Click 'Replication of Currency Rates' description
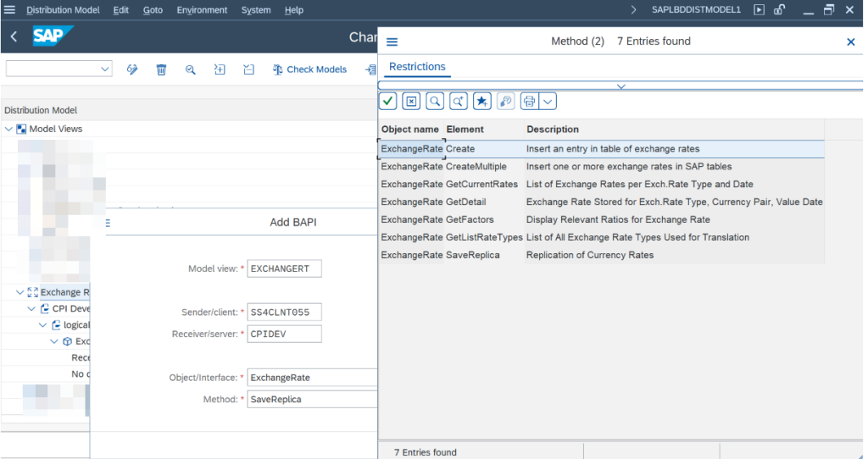868x459 pixels. point(590,255)
